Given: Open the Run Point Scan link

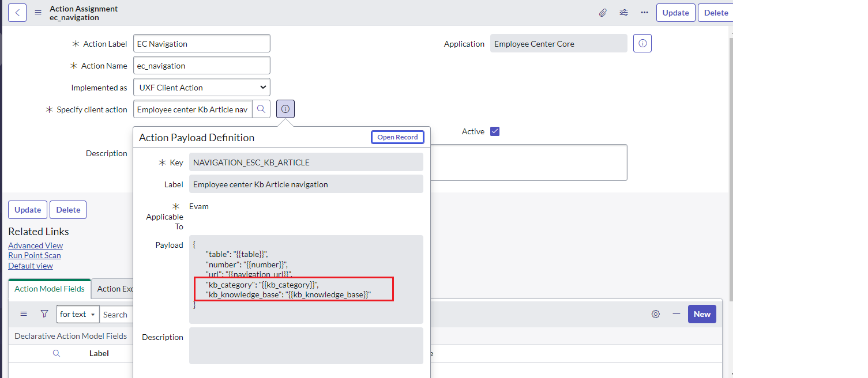Looking at the screenshot, I should (35, 255).
